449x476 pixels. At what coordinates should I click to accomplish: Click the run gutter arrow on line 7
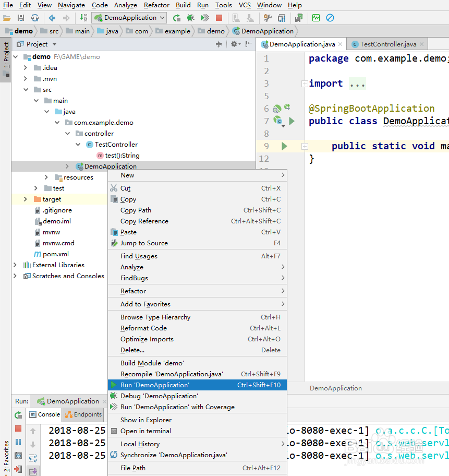pos(292,121)
